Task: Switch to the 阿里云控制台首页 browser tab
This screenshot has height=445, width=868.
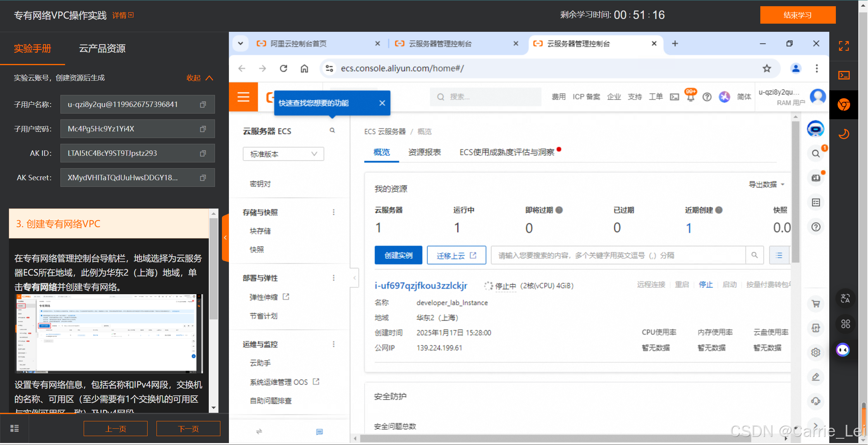Action: point(318,44)
